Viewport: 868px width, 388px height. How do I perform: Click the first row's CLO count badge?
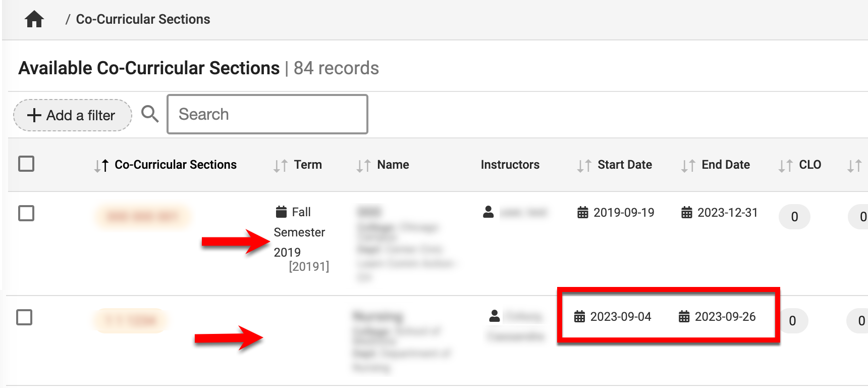[x=794, y=217]
